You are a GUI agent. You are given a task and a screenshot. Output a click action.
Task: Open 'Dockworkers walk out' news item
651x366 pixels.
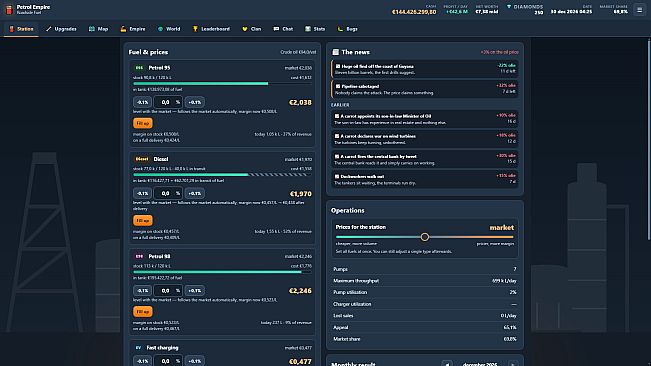point(424,179)
